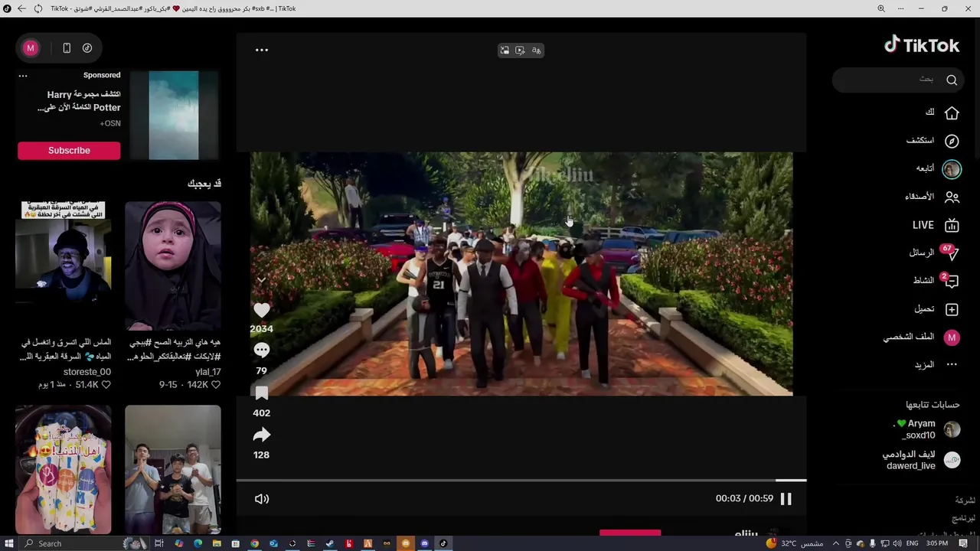
Task: Mute the video with the speaker icon
Action: click(262, 499)
